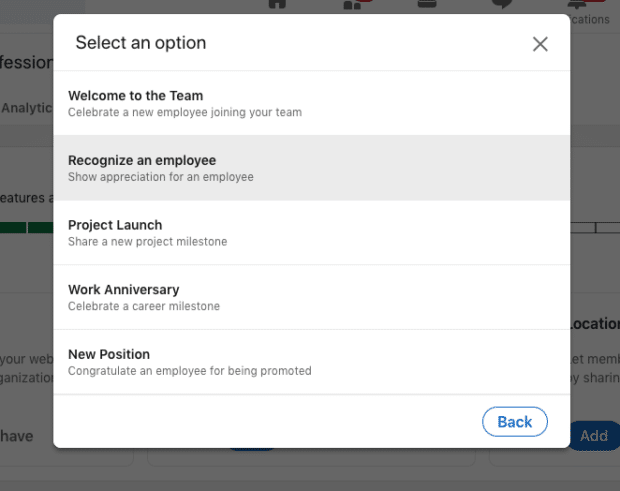
Task: Close the Select an option dialog
Action: pyautogui.click(x=540, y=44)
